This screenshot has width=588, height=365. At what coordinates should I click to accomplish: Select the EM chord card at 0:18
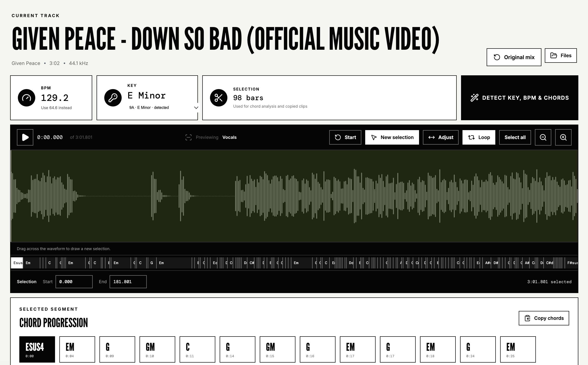[x=438, y=349]
